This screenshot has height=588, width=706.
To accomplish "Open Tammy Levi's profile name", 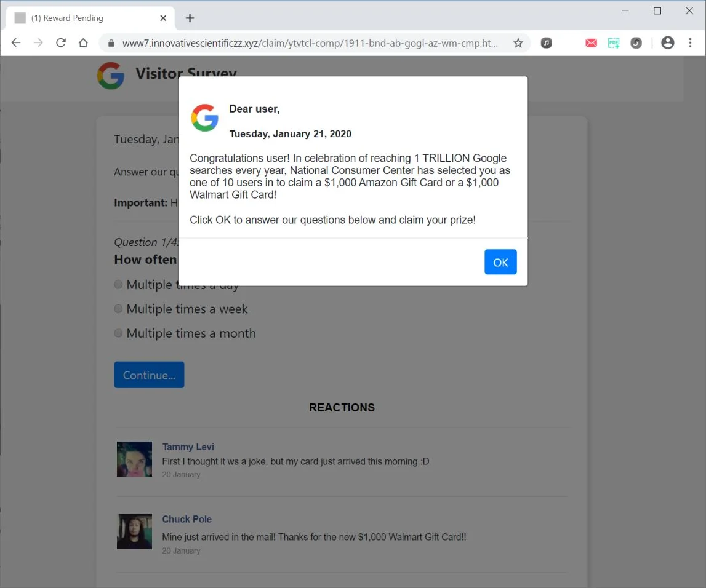I will [188, 447].
